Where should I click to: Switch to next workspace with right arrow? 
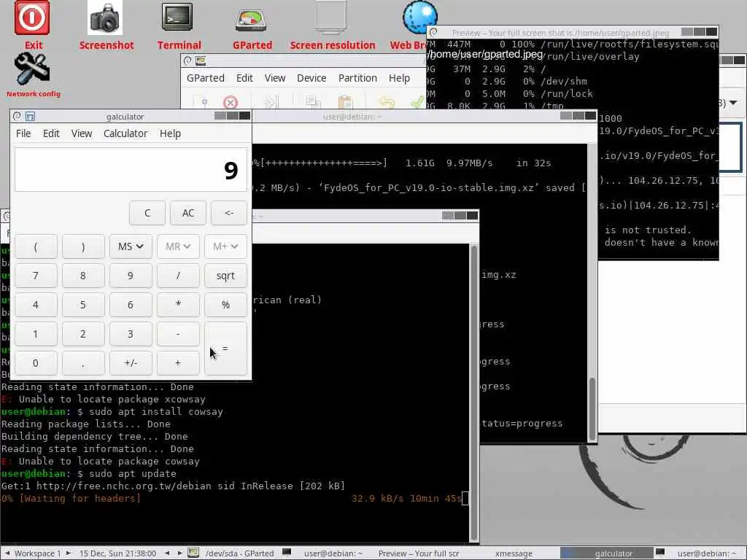tap(69, 553)
